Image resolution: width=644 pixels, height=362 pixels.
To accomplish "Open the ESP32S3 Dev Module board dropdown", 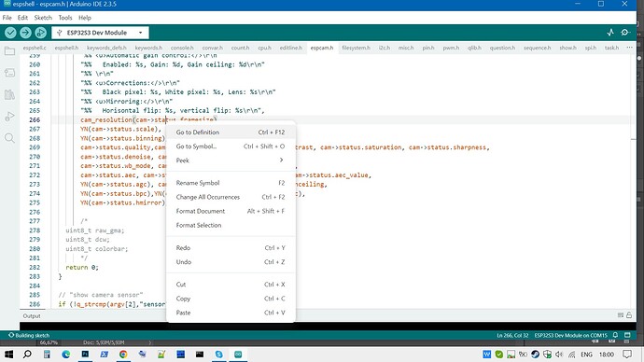I will pos(100,33).
